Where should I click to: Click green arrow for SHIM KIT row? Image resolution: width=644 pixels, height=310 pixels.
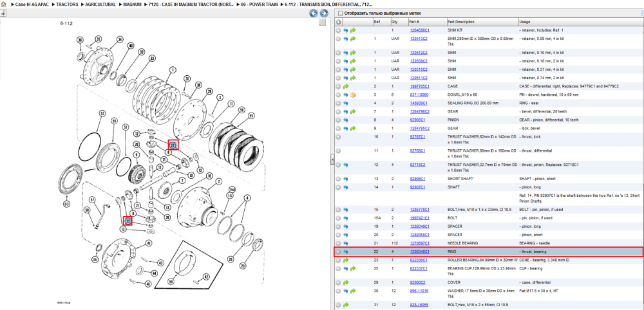click(353, 30)
